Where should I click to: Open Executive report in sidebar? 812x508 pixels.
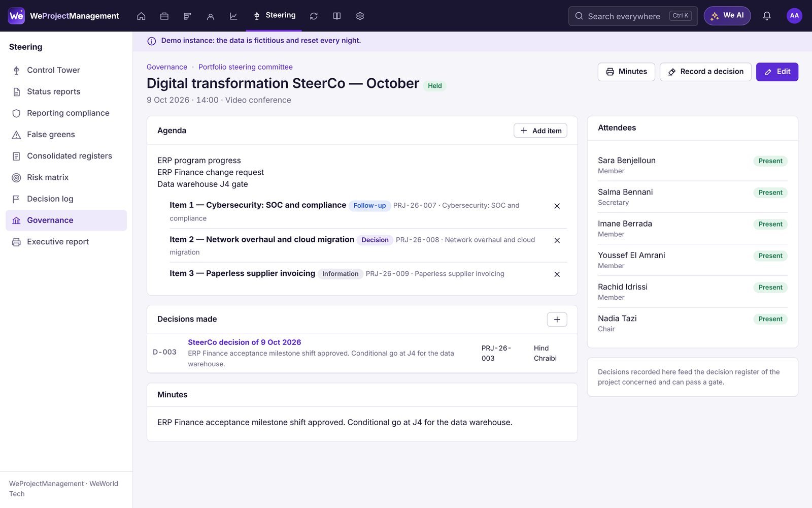(66, 242)
